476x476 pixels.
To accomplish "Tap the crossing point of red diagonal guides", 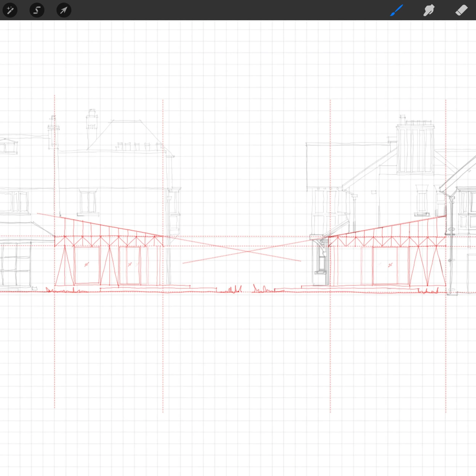I will (248, 251).
